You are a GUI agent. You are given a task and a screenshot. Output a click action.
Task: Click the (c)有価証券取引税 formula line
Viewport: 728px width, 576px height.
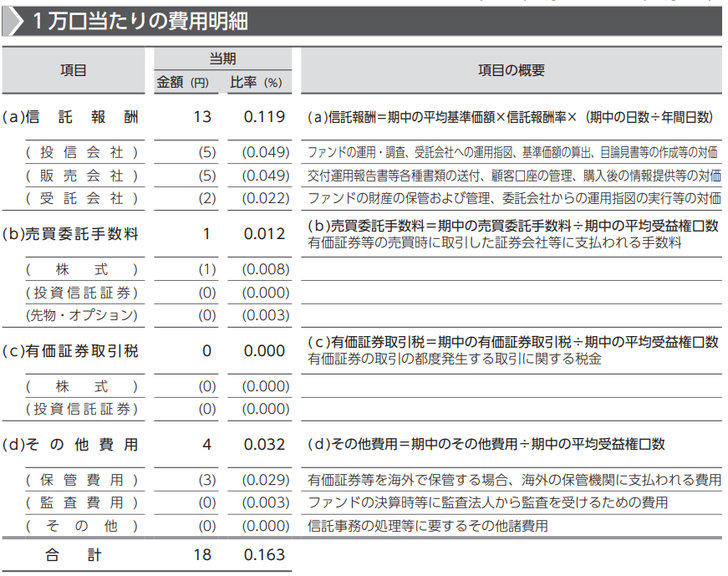(x=513, y=343)
